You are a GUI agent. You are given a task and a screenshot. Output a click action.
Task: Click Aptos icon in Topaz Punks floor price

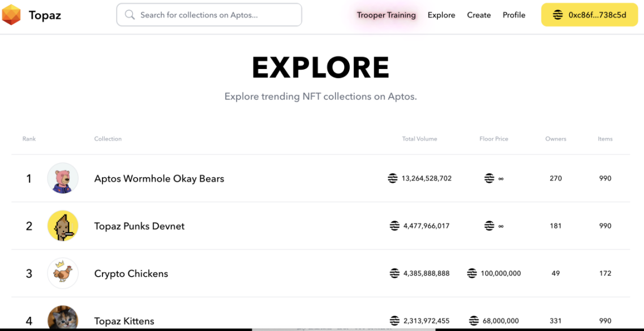(489, 226)
